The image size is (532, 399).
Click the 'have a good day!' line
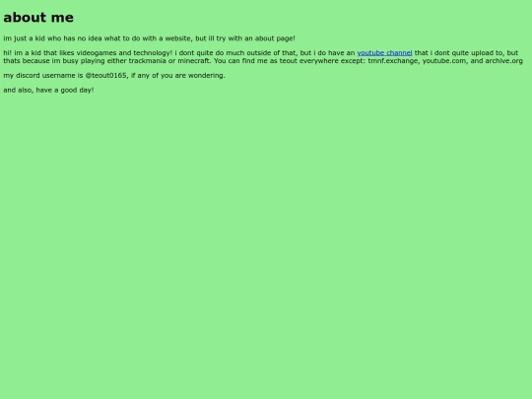click(48, 90)
